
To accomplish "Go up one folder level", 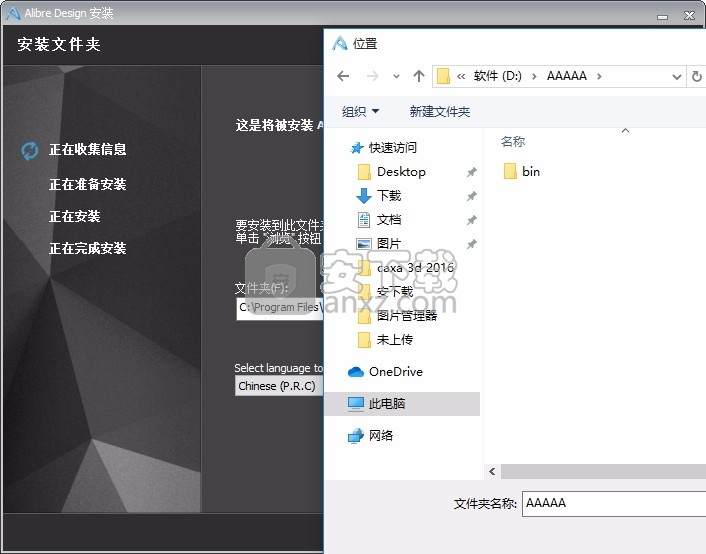I will 419,76.
